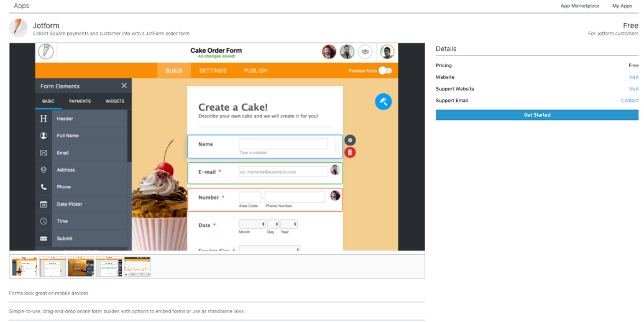Click the Type a sublabel text

254,153
